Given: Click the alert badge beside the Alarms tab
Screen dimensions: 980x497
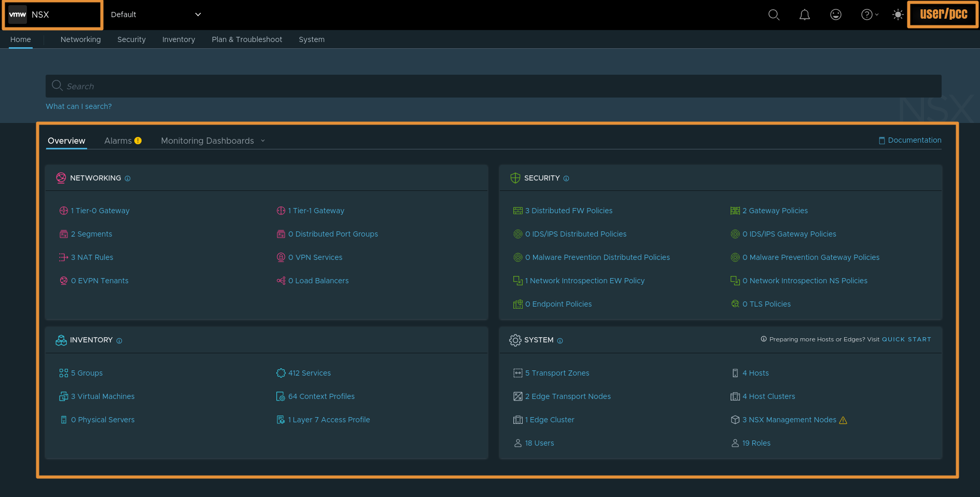Looking at the screenshot, I should pos(138,140).
